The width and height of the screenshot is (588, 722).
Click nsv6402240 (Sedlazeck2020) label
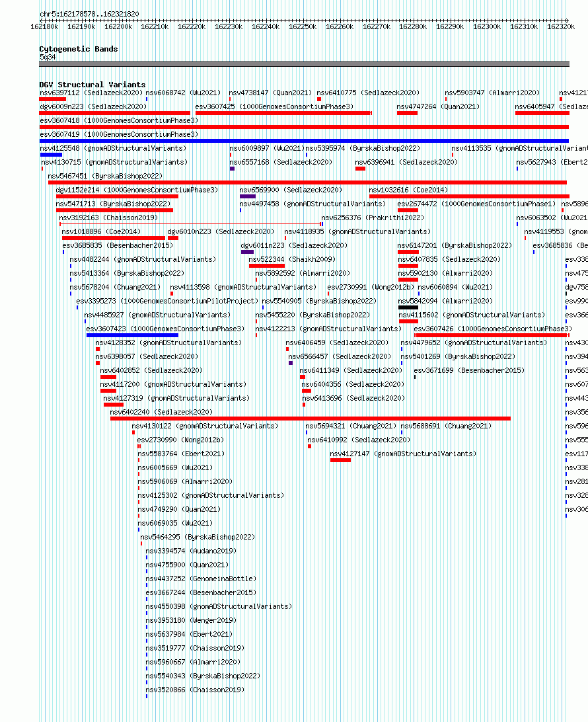point(161,412)
